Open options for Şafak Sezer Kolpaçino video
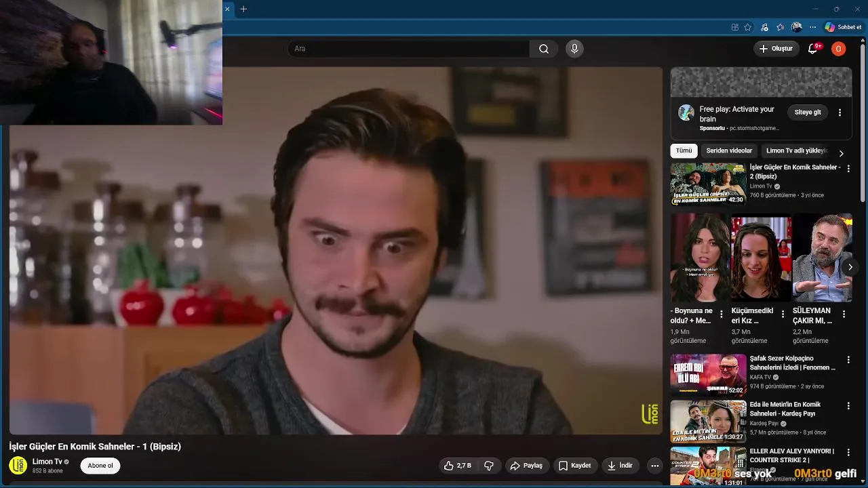The image size is (868, 488). pyautogui.click(x=848, y=360)
